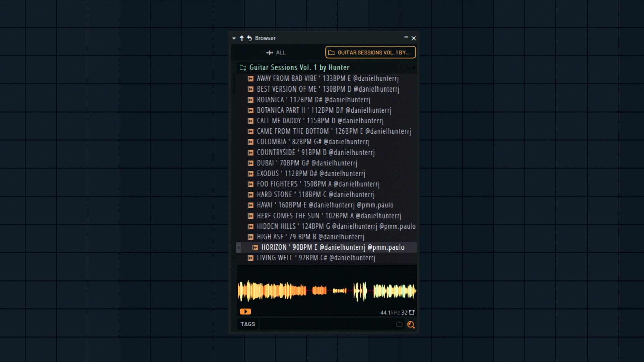
Task: Click the waveform preview of HORIZON sample
Action: point(327,291)
